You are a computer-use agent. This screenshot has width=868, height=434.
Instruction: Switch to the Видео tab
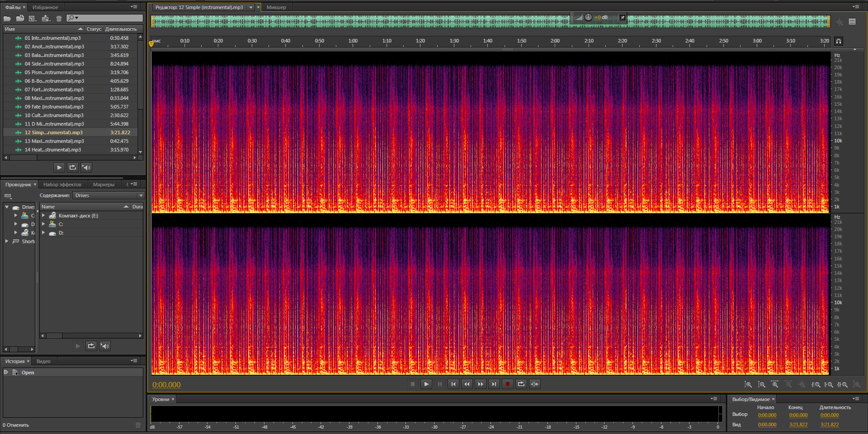click(43, 361)
